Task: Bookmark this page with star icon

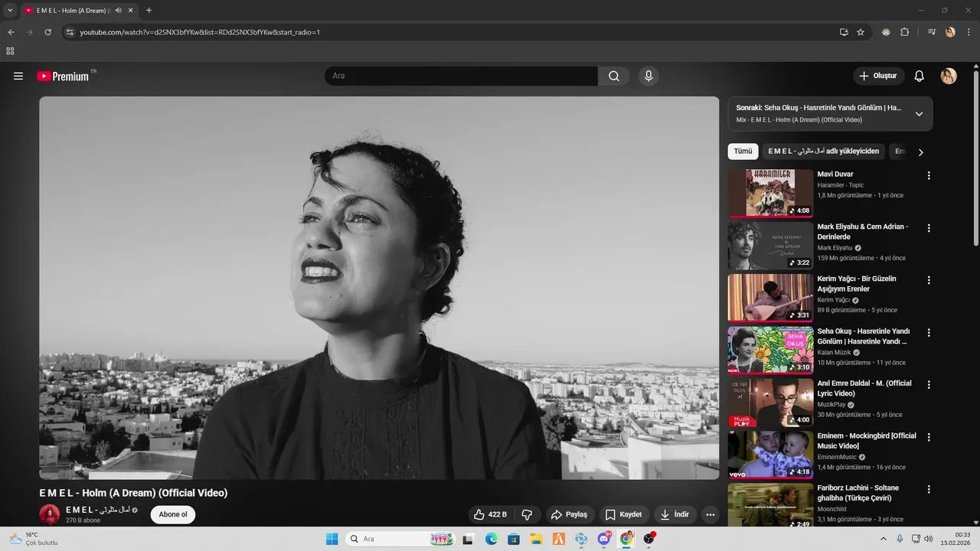Action: [x=861, y=32]
